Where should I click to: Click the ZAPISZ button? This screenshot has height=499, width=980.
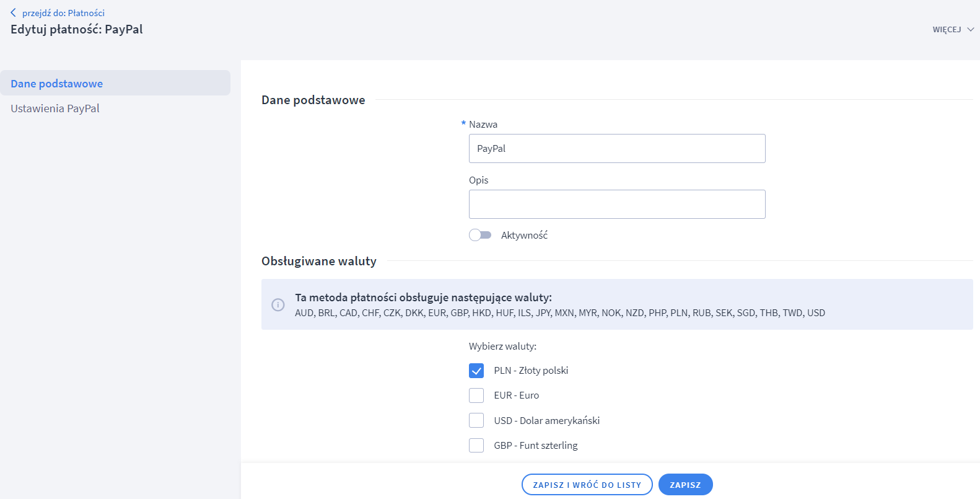pos(685,485)
